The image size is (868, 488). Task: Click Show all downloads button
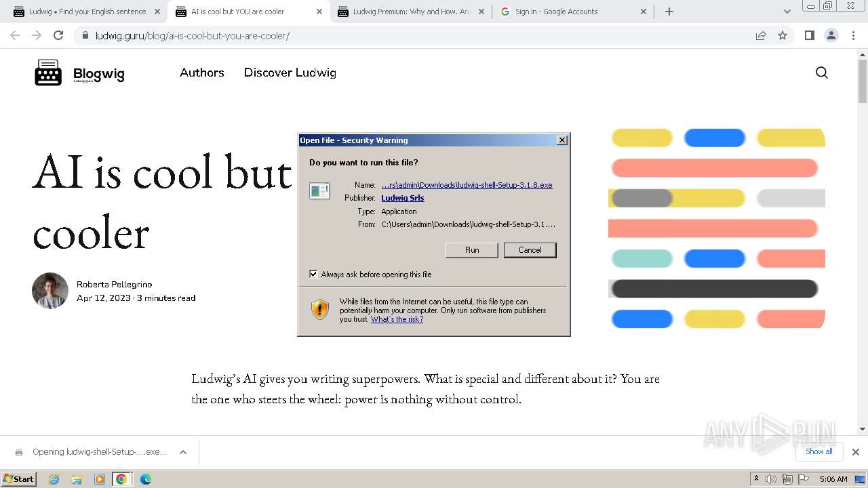coord(819,451)
